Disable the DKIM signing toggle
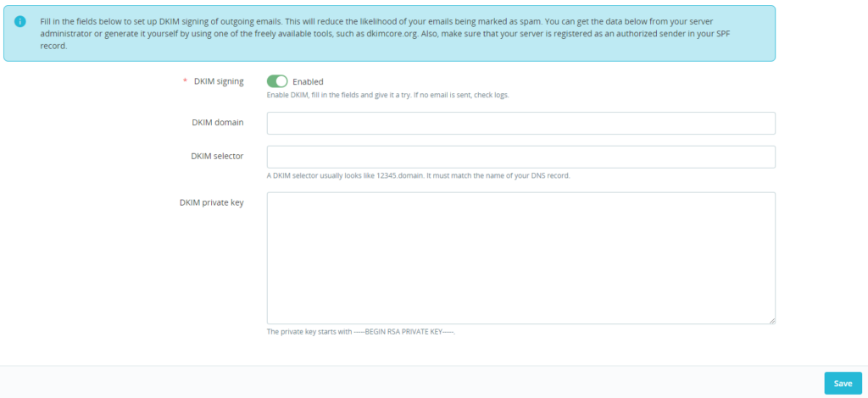The height and width of the screenshot is (398, 868). tap(277, 81)
